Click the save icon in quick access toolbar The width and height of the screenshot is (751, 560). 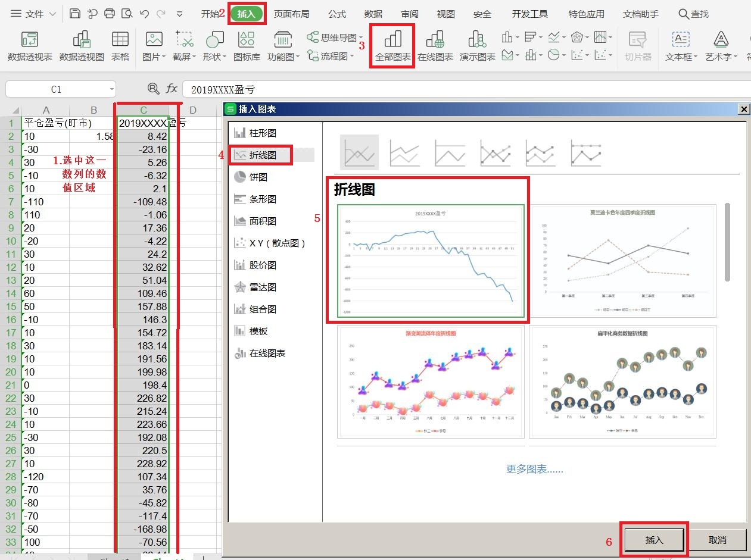pyautogui.click(x=74, y=13)
